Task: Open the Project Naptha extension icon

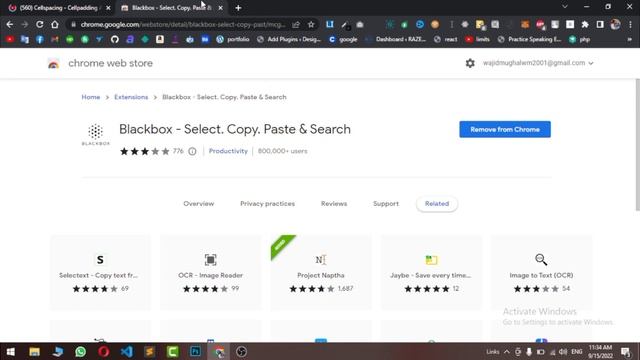Action: tap(321, 260)
